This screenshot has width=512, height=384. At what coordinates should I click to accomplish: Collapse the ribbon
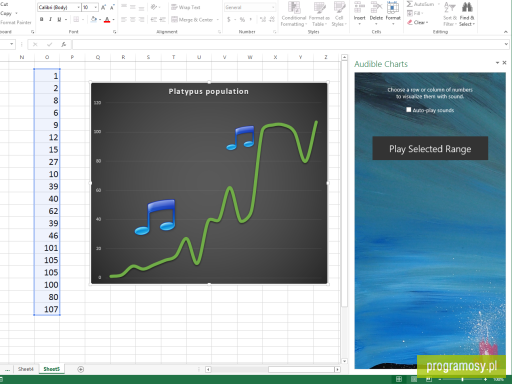[x=506, y=32]
